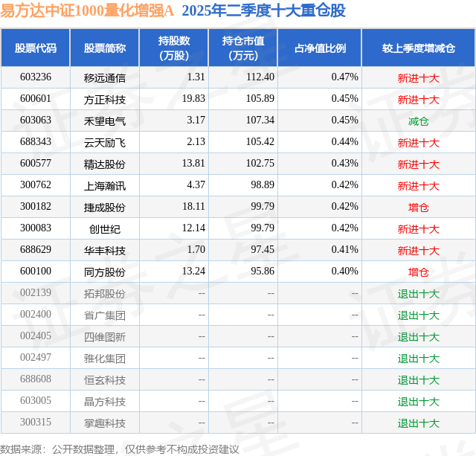The height and width of the screenshot is (456, 476).
Task: Select stock code 002405
Action: 36,335
